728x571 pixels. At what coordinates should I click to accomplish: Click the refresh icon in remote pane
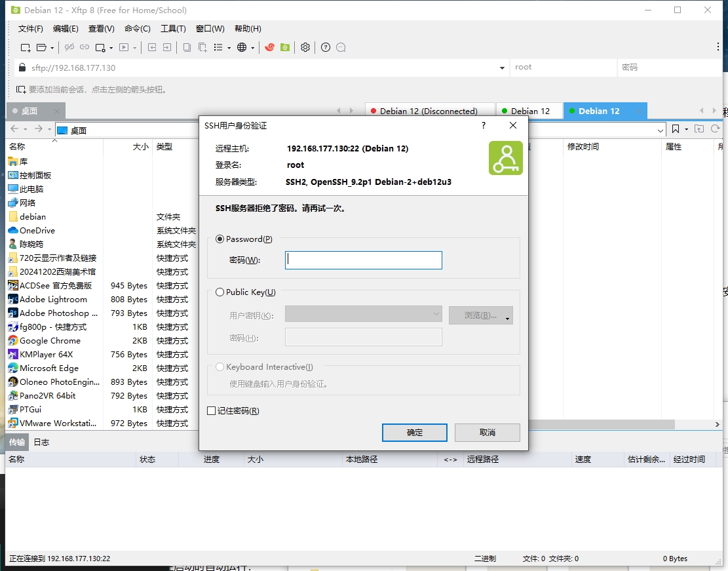pyautogui.click(x=715, y=130)
